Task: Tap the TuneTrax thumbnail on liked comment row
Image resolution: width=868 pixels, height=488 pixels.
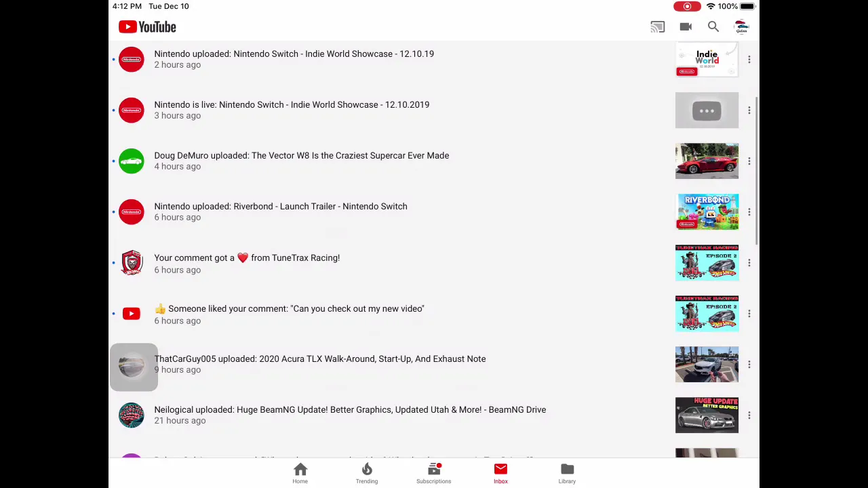Action: (707, 314)
